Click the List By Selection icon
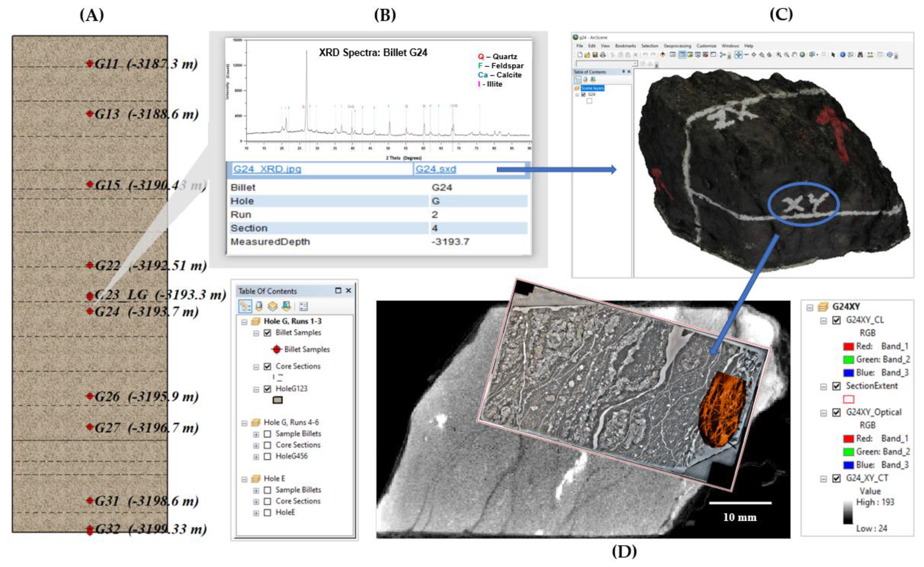Screen dimensions: 924x567 pos(287,306)
